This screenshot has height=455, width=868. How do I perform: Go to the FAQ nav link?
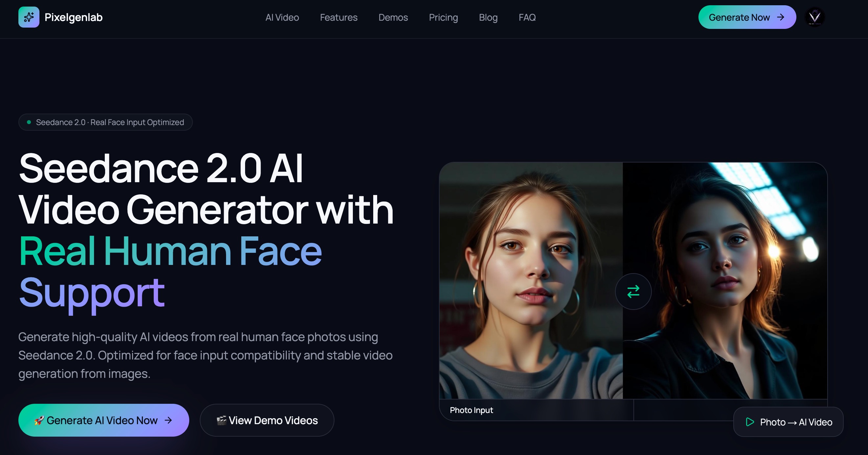(527, 17)
